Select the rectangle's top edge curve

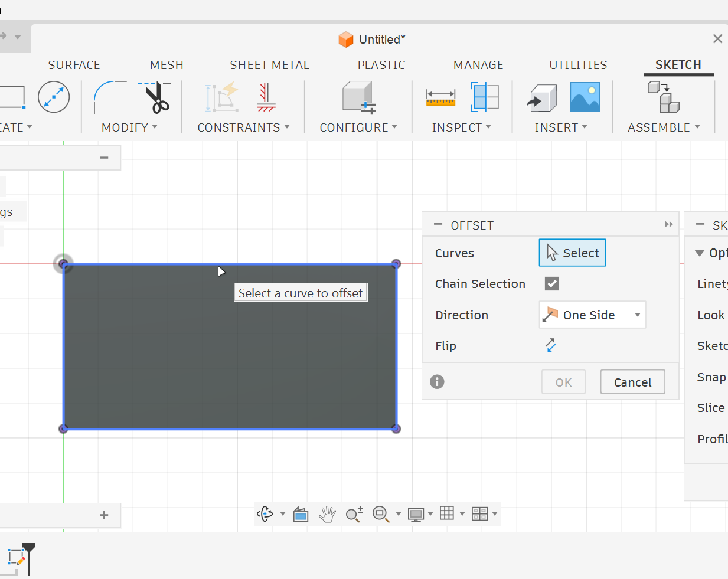(x=230, y=264)
